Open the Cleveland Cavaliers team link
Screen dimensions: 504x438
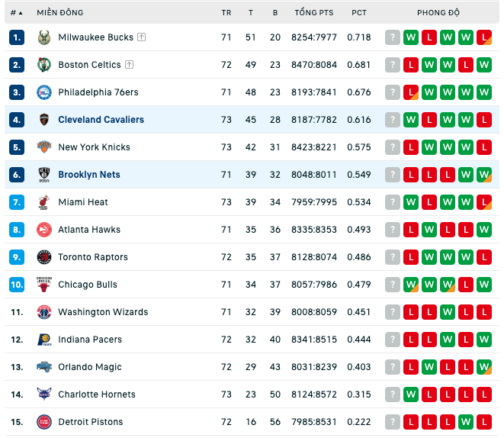(x=101, y=120)
